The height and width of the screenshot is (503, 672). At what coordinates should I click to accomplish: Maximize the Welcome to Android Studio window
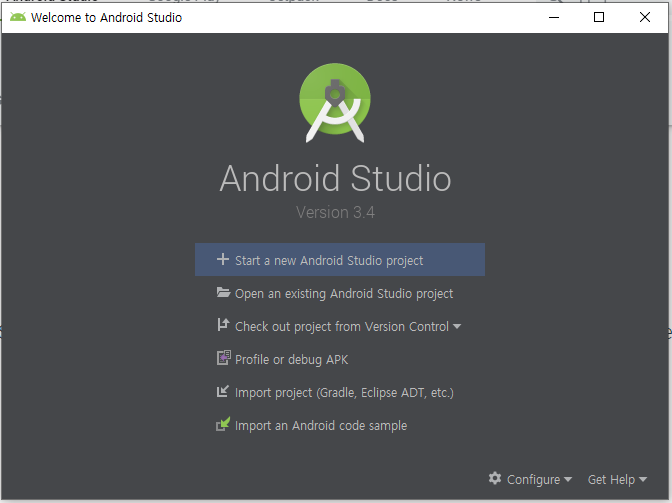[x=599, y=17]
